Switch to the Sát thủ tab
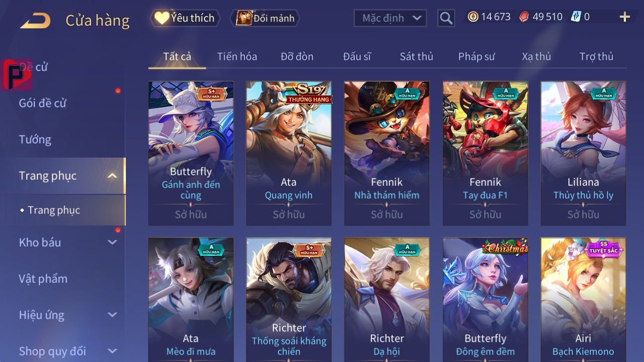The height and width of the screenshot is (362, 644). click(416, 56)
